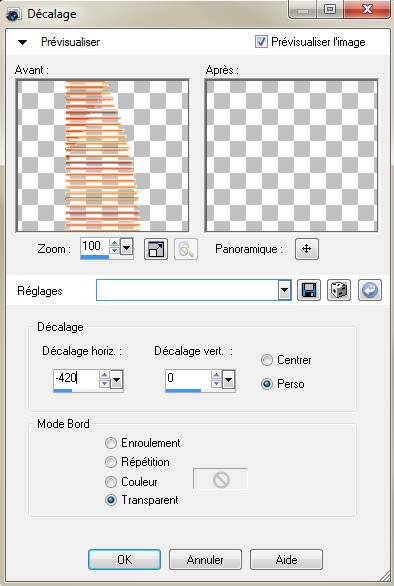Open the Zoom value dropdown arrow
This screenshot has width=394, height=586.
(127, 247)
